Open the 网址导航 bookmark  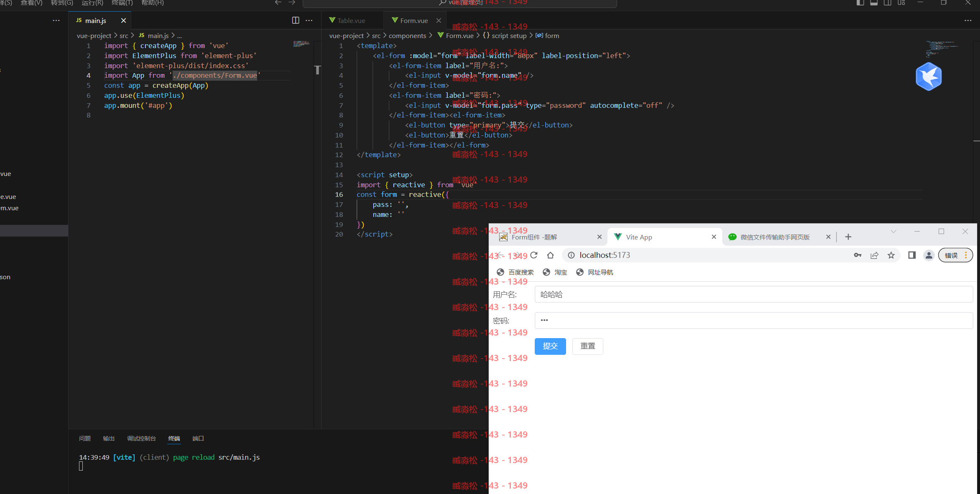[x=595, y=272]
